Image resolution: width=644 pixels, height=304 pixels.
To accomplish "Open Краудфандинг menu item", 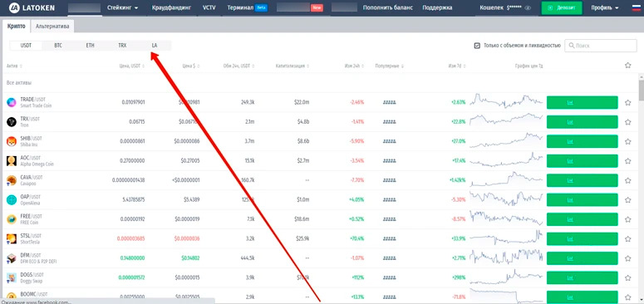I will (x=171, y=7).
